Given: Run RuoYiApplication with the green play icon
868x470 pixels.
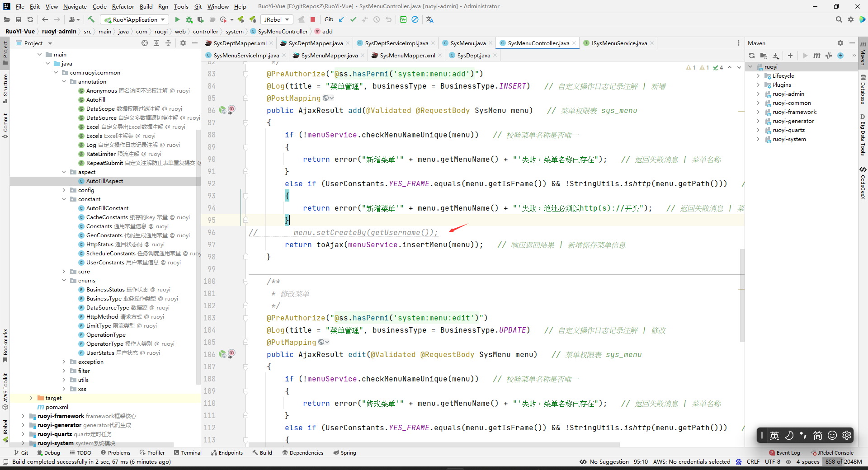Looking at the screenshot, I should pos(177,19).
